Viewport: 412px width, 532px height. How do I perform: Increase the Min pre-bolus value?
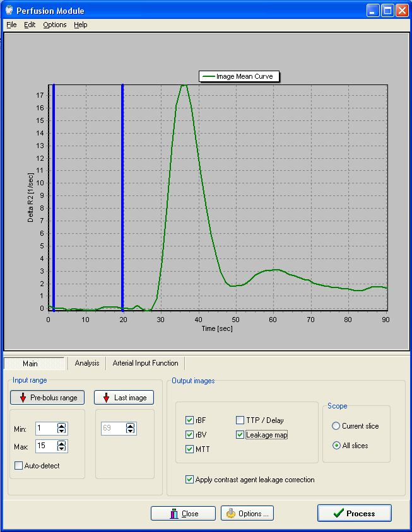pyautogui.click(x=61, y=426)
